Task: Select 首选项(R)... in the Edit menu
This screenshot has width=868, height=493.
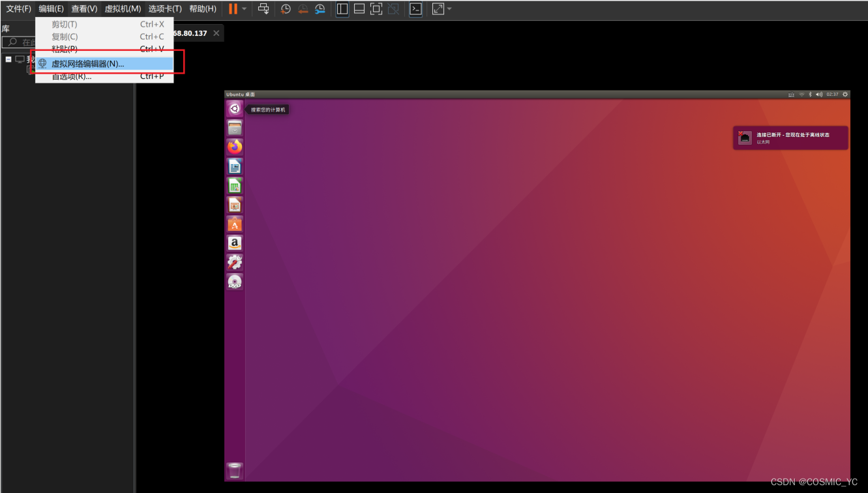Action: coord(104,77)
